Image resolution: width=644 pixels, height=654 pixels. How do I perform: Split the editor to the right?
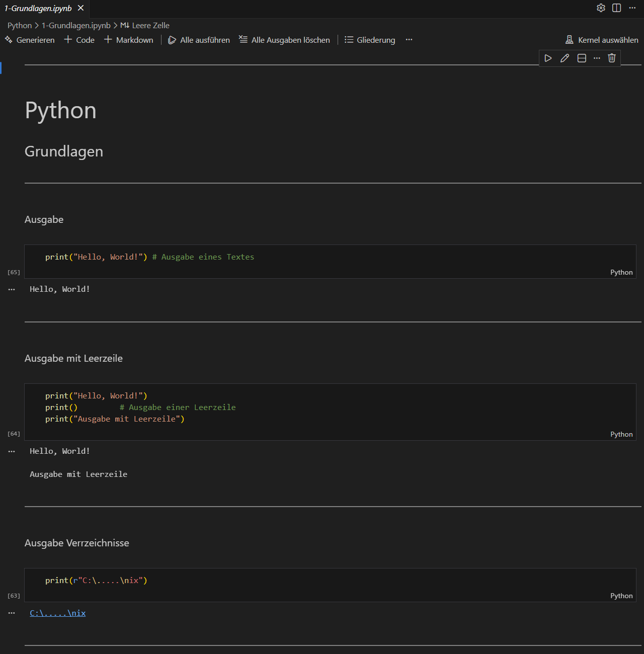click(x=616, y=8)
